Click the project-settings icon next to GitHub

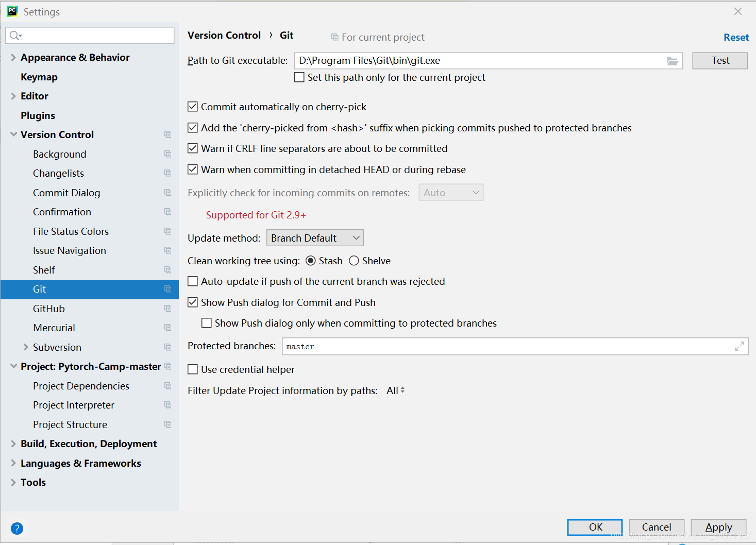[x=167, y=308]
